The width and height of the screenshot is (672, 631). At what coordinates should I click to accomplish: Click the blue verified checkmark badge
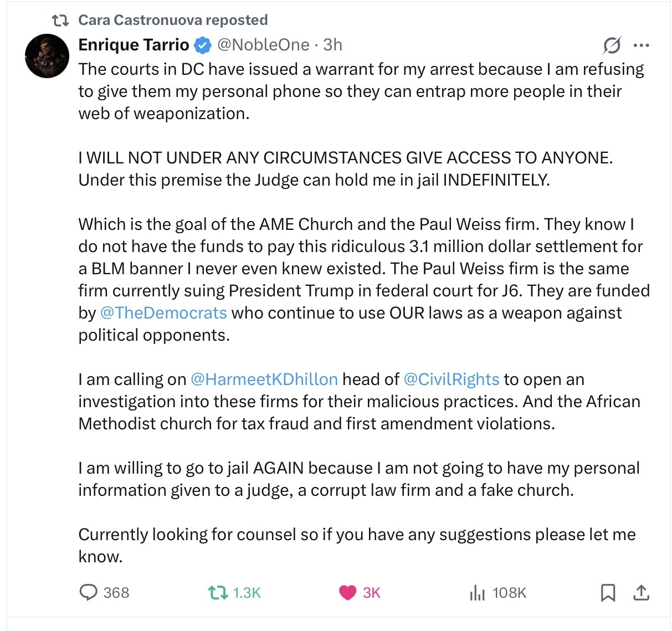point(203,45)
